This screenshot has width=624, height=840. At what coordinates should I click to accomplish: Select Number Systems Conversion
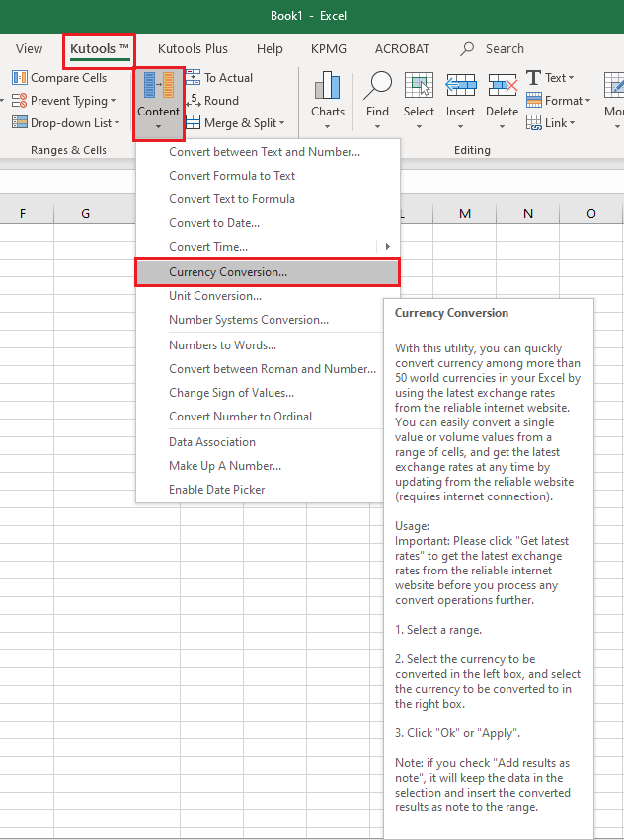point(260,319)
